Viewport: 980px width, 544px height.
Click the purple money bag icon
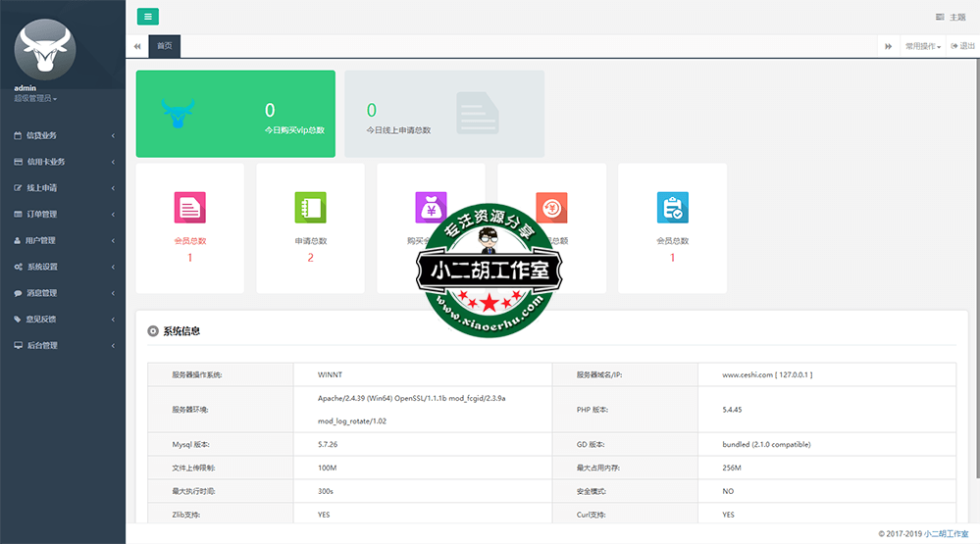pyautogui.click(x=431, y=207)
